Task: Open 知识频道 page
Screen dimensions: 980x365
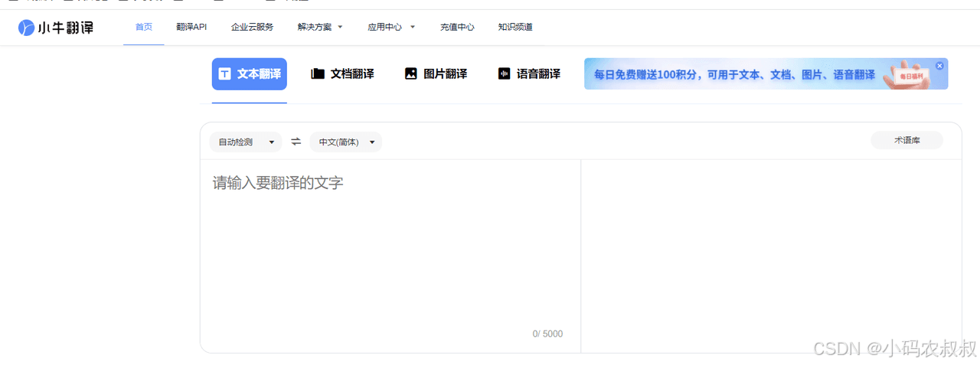Action: pyautogui.click(x=515, y=27)
